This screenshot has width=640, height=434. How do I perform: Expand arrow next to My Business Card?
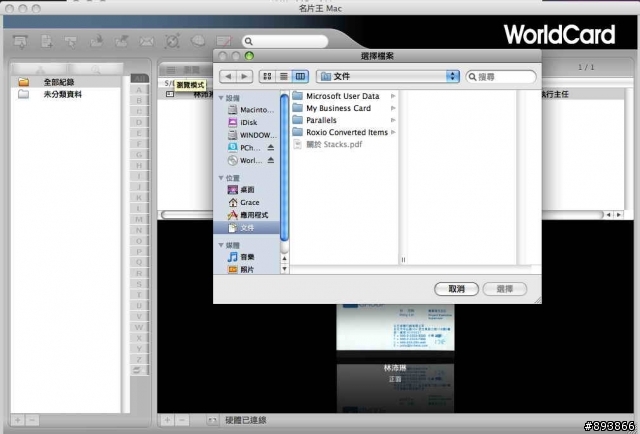pos(393,108)
